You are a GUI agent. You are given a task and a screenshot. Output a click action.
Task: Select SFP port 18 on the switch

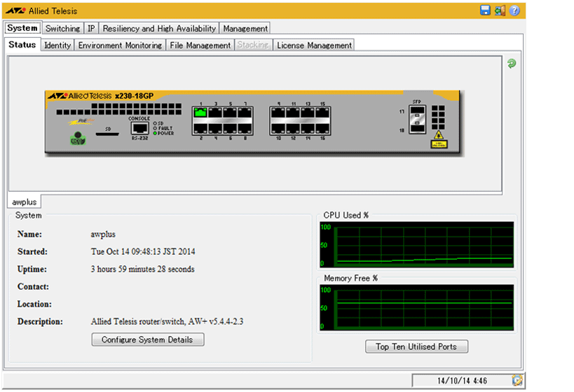pos(417,128)
